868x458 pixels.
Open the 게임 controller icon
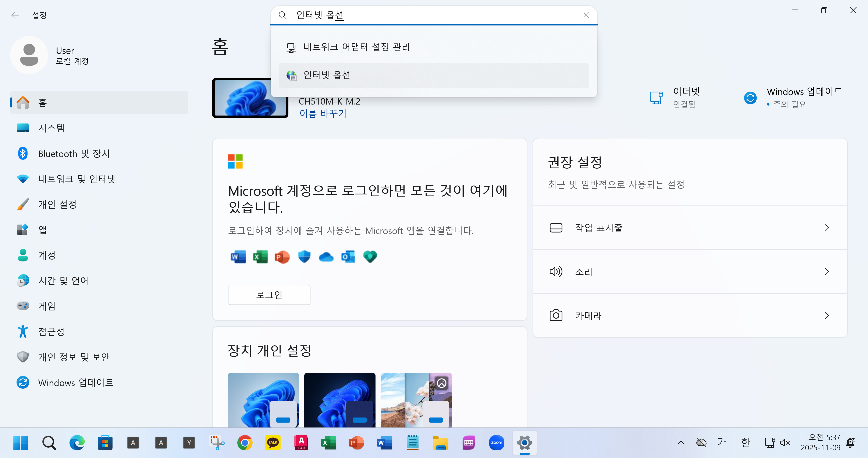coord(23,306)
